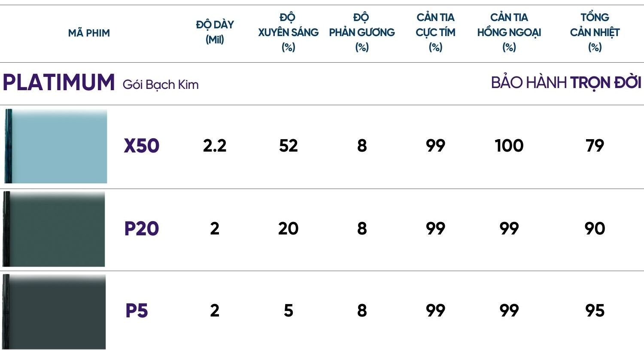
Task: Click the TỔNG CẢN NHIỆT column header
Action: [x=595, y=32]
